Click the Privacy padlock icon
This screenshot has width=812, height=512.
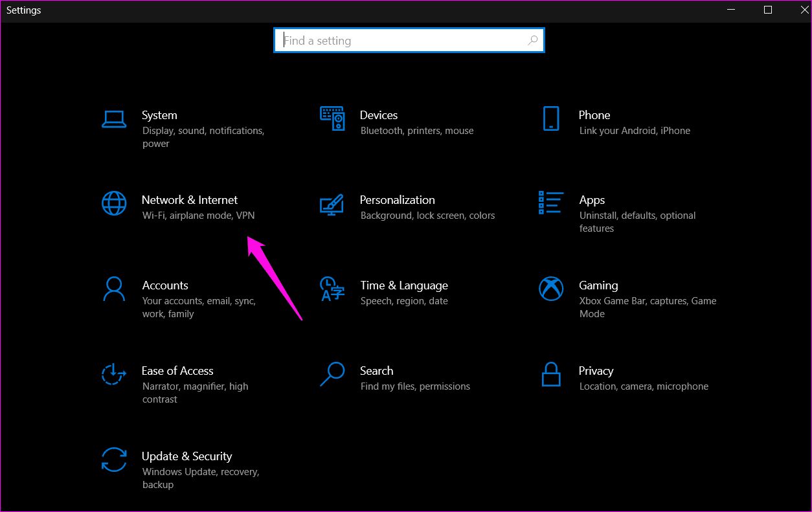551,374
